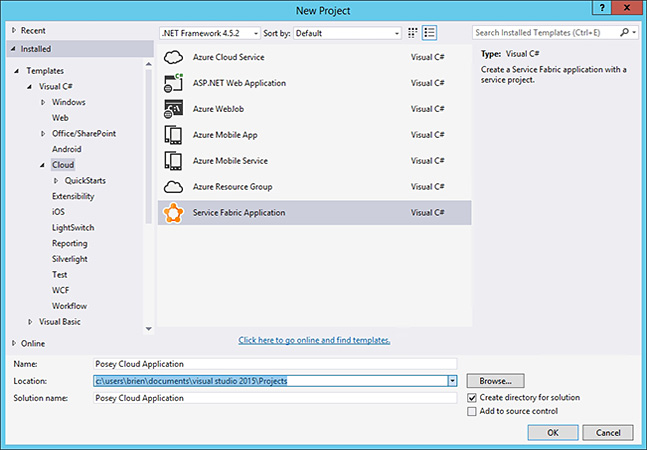Viewport: 647px width, 450px height.
Task: Click the Search Installed Templates box
Action: 545,33
